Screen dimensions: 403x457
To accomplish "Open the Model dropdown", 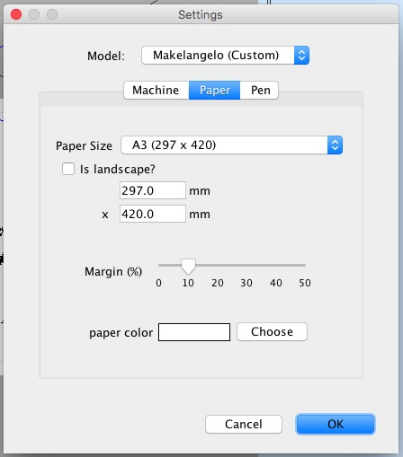I will (x=225, y=55).
